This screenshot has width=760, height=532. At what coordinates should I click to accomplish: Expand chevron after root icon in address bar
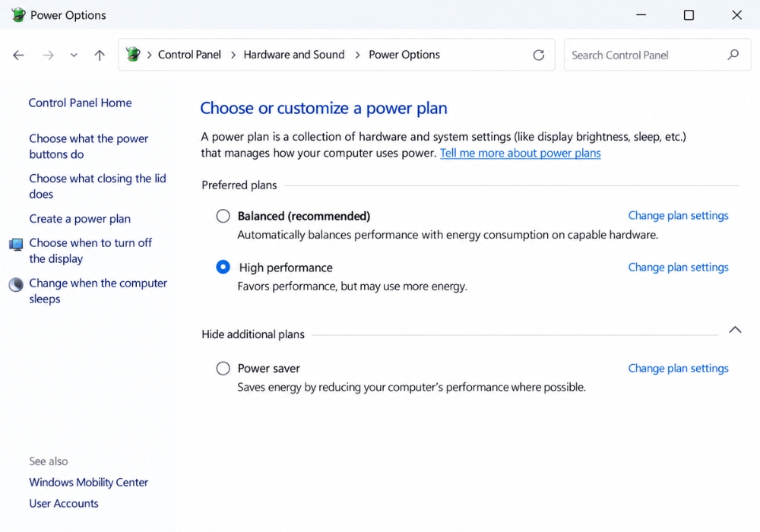pyautogui.click(x=149, y=55)
